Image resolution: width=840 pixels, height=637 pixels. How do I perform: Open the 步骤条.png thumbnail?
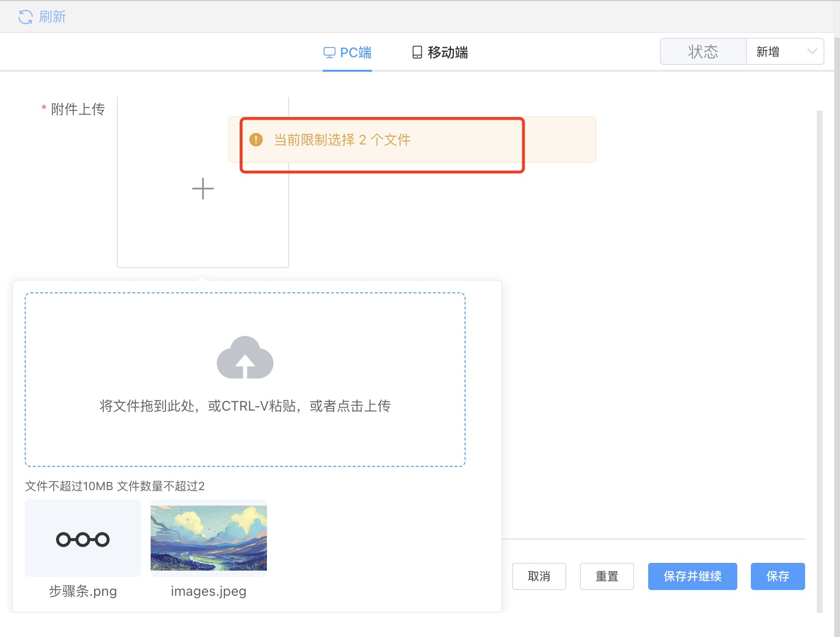(83, 538)
